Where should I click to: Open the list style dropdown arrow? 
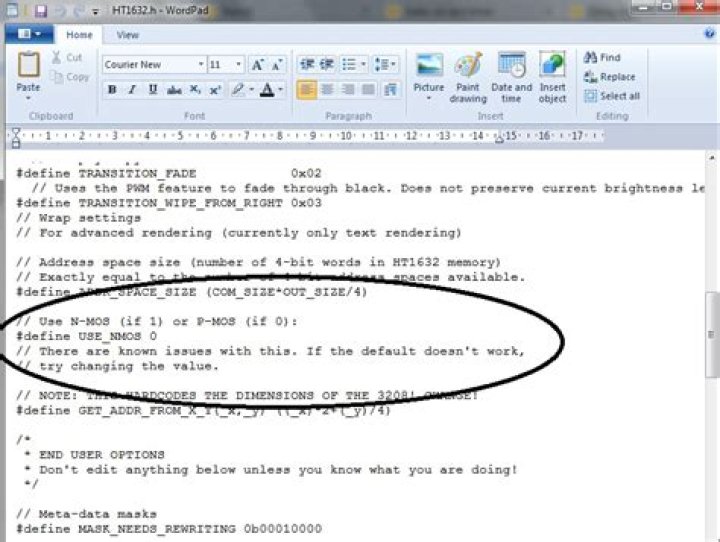click(x=363, y=64)
